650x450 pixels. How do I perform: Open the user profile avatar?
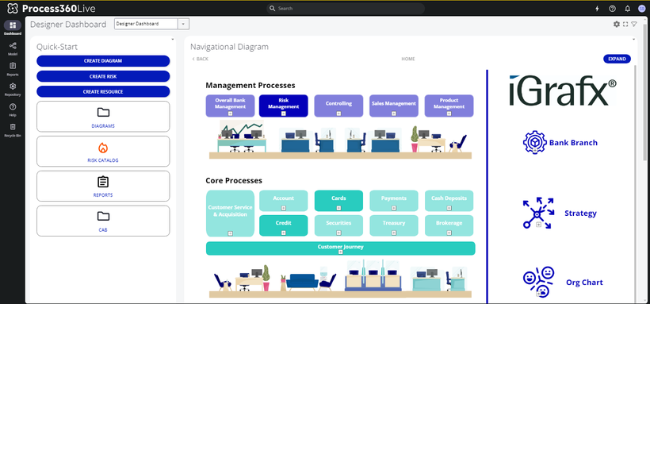click(642, 8)
